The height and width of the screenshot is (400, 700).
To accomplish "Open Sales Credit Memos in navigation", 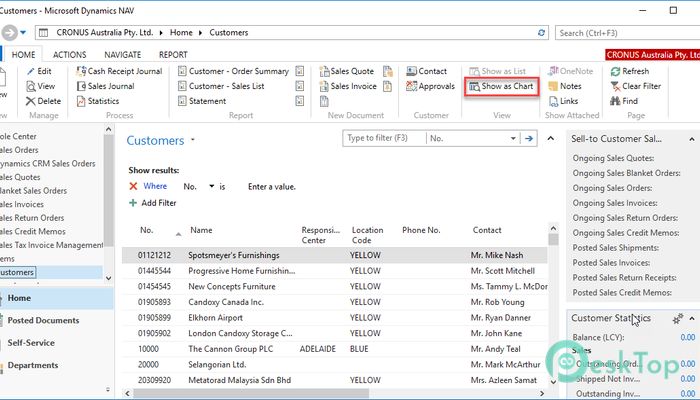I will (33, 231).
